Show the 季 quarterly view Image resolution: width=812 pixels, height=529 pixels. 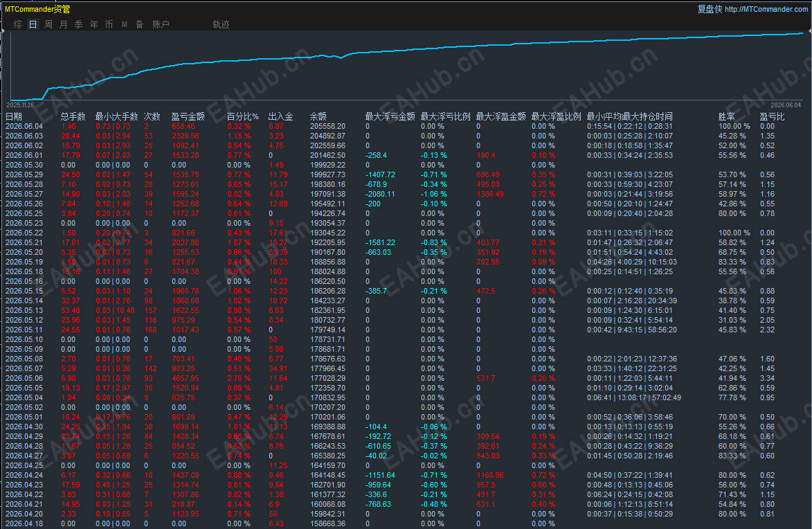pos(79,24)
